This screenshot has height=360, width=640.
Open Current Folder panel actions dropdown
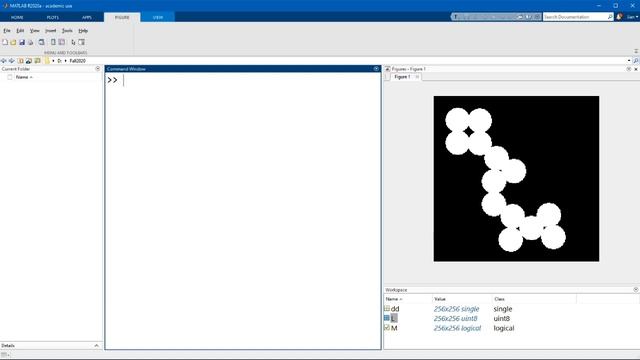click(x=98, y=69)
